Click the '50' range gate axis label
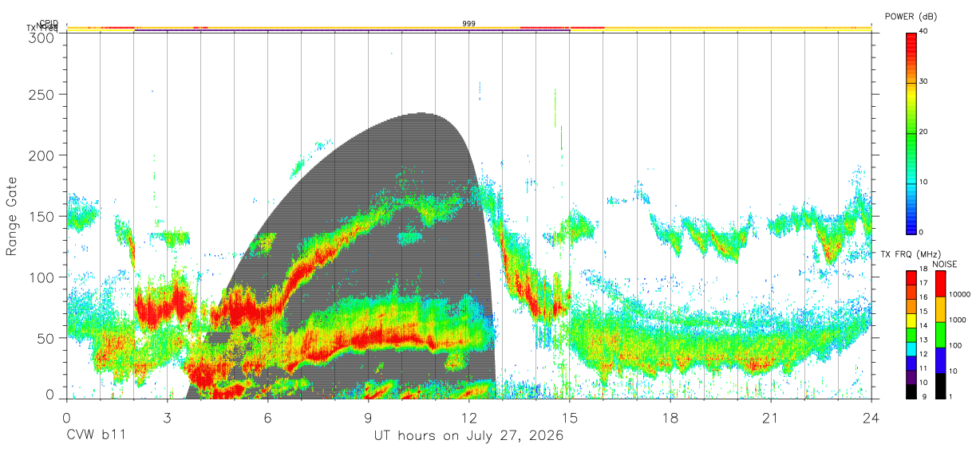The height and width of the screenshot is (452, 980). pyautogui.click(x=45, y=338)
